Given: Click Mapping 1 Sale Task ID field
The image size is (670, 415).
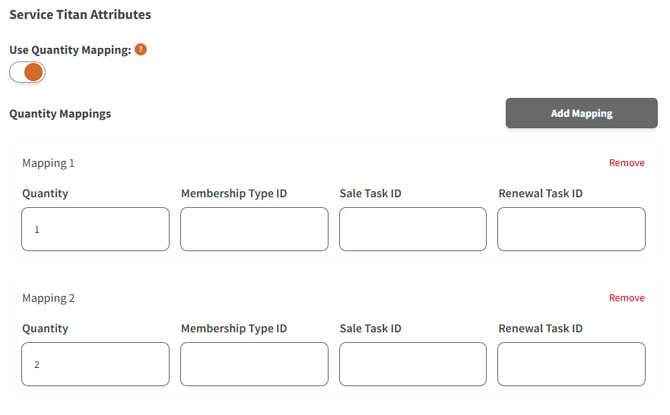Looking at the screenshot, I should 413,229.
